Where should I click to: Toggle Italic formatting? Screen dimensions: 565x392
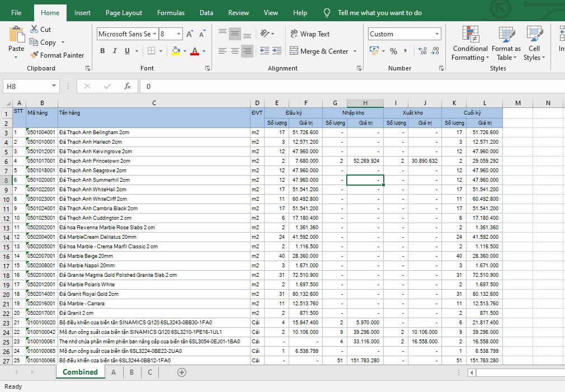pos(115,51)
